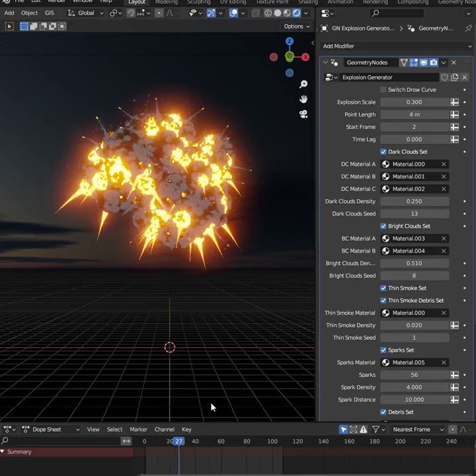Open Nearest Frame snapping dropdown
476x476 pixels.
pyautogui.click(x=417, y=429)
